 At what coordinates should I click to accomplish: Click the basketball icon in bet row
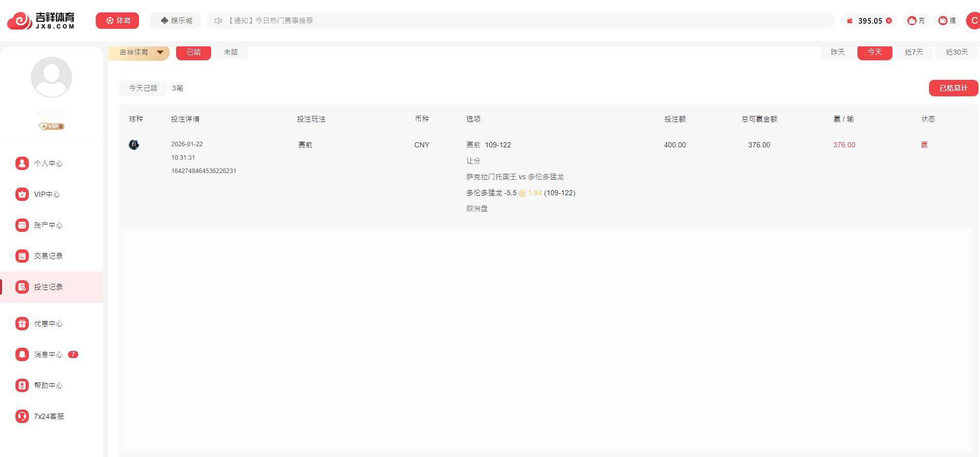(x=134, y=145)
